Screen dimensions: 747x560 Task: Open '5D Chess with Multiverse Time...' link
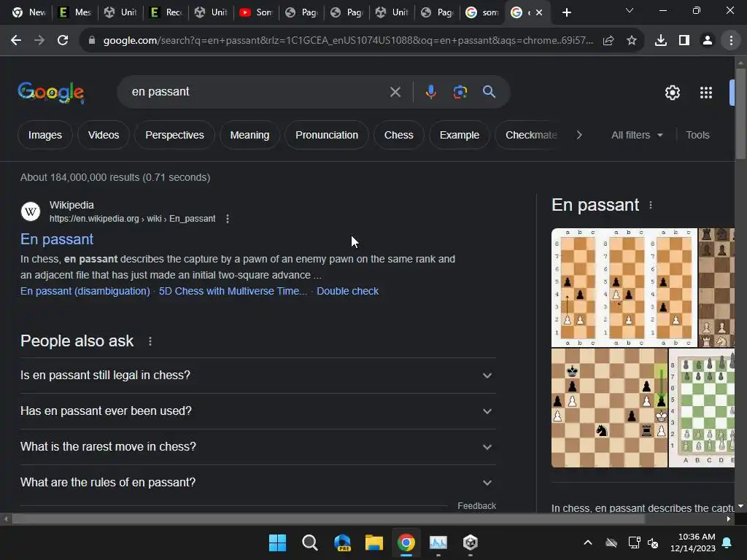pos(233,291)
